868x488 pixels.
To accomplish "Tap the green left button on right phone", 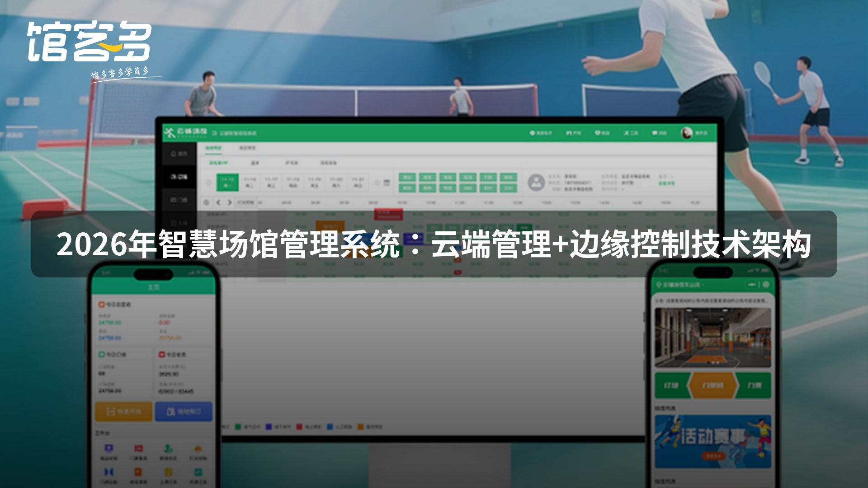I will pyautogui.click(x=671, y=385).
